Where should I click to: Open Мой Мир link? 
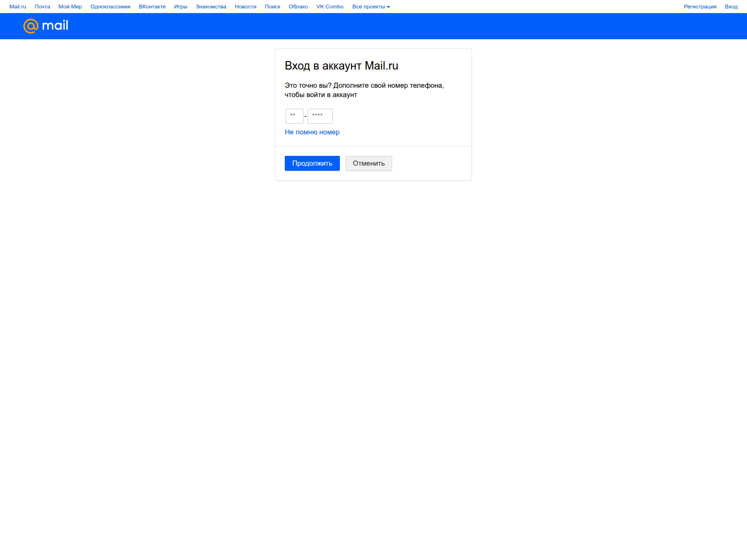pyautogui.click(x=70, y=7)
